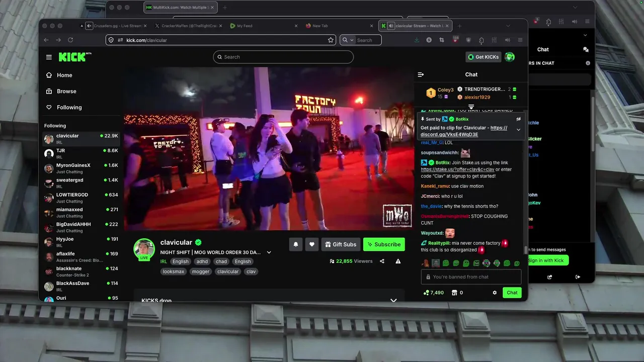Click the Get KICKs button
Image resolution: width=644 pixels, height=362 pixels.
click(x=483, y=57)
